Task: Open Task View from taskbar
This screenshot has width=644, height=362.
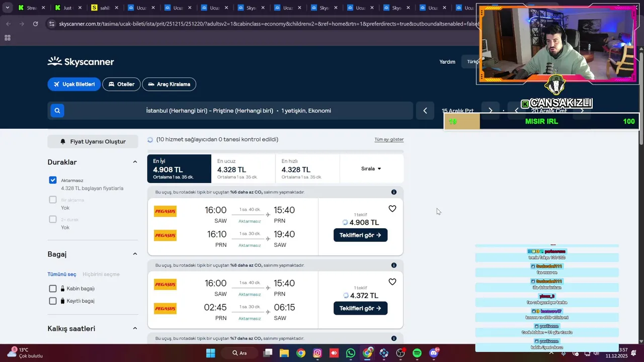Action: click(268, 353)
